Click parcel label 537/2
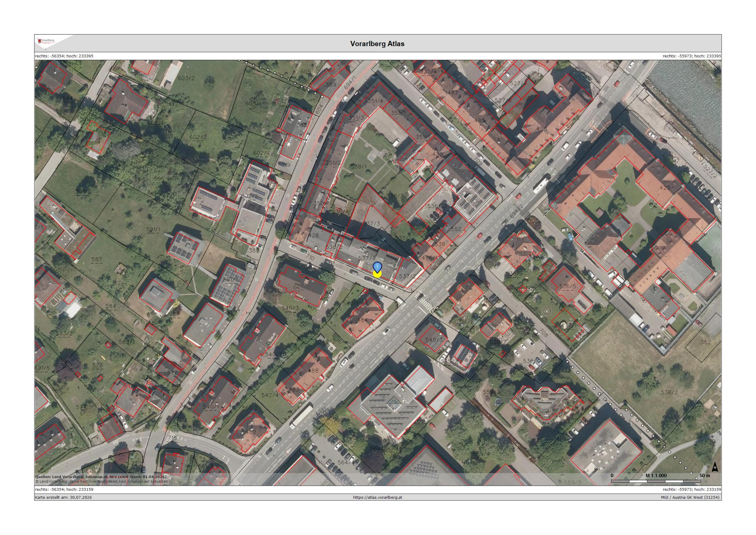Screen dimensions: 756x535 coord(407,276)
